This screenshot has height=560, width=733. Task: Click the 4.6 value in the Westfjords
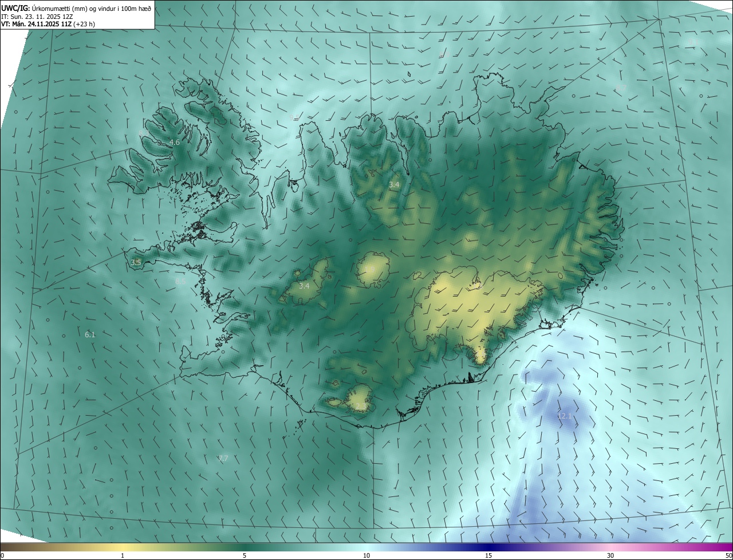175,142
